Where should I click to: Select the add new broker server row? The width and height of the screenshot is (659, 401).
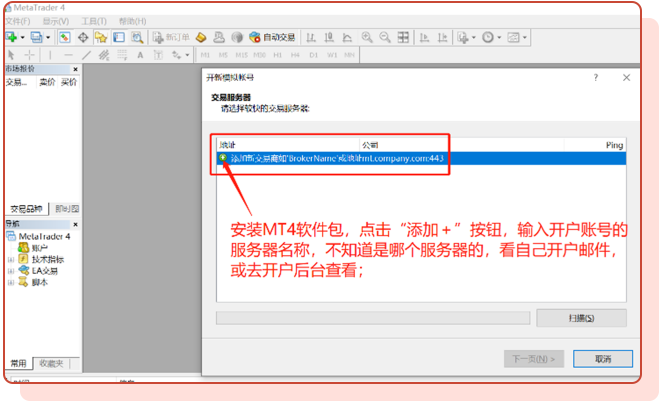[421, 158]
